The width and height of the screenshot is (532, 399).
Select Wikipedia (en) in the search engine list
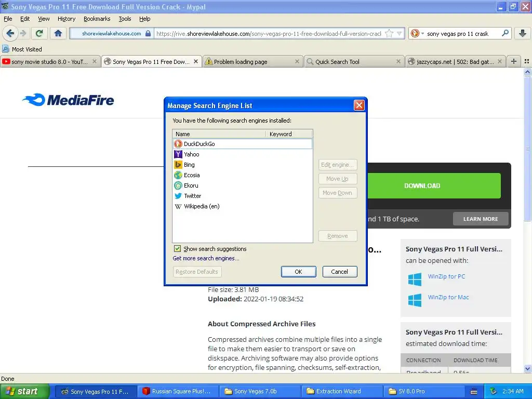243,206
